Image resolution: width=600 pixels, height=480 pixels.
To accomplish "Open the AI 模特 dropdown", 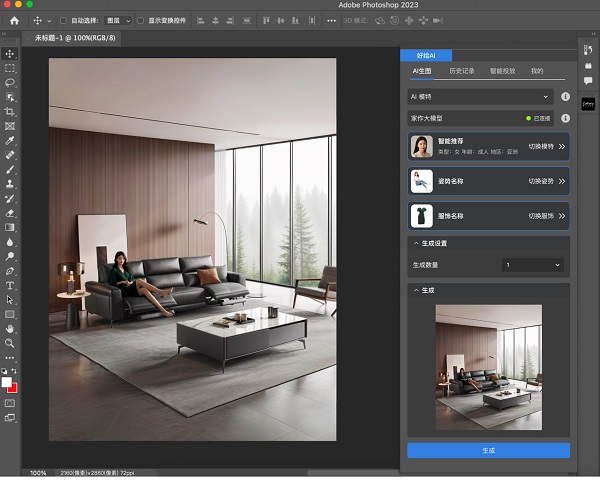I will pos(480,97).
